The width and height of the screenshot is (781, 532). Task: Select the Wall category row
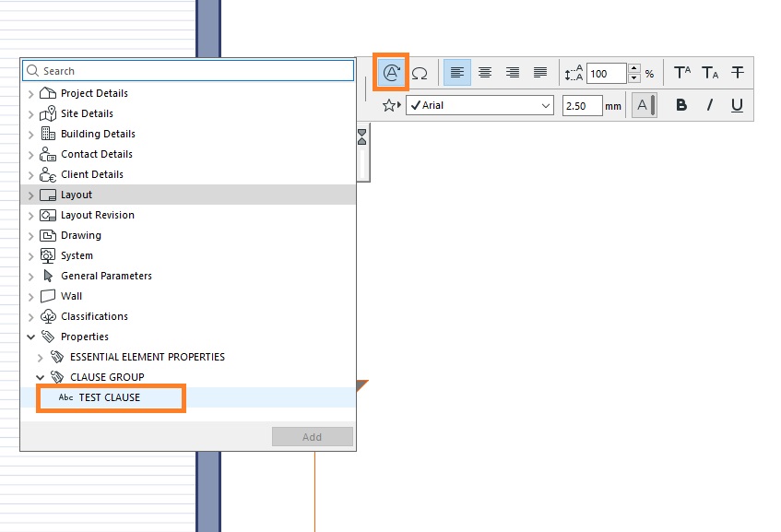[x=188, y=296]
